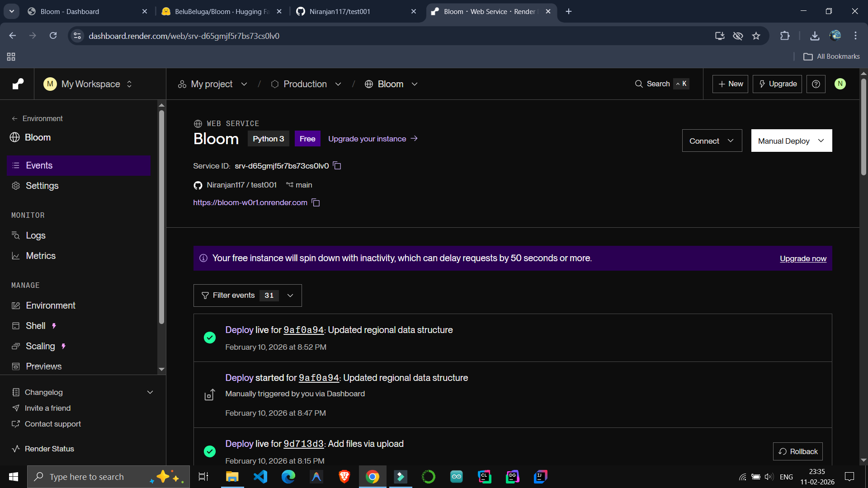Expand the Filter events dropdown
The height and width of the screenshot is (488, 868).
pyautogui.click(x=247, y=296)
